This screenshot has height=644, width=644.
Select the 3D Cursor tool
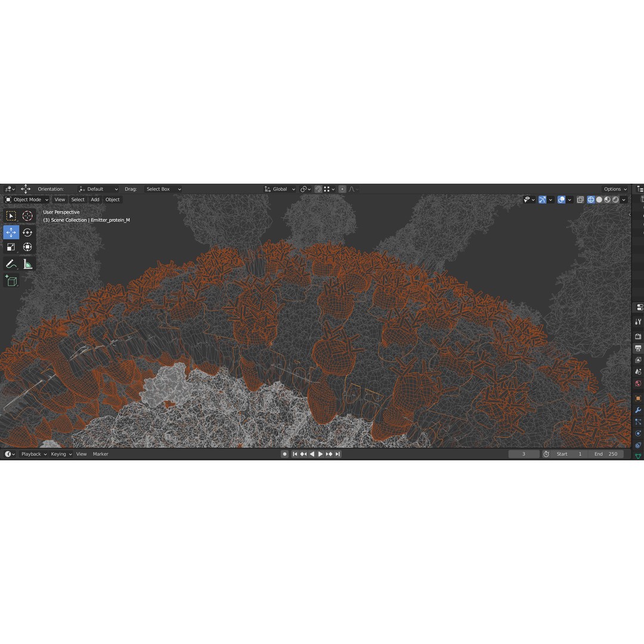click(x=27, y=216)
